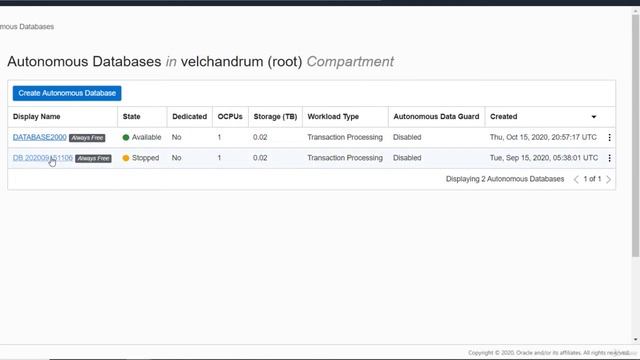This screenshot has height=360, width=640.
Task: Toggle sort arrow in Created column
Action: click(x=594, y=117)
